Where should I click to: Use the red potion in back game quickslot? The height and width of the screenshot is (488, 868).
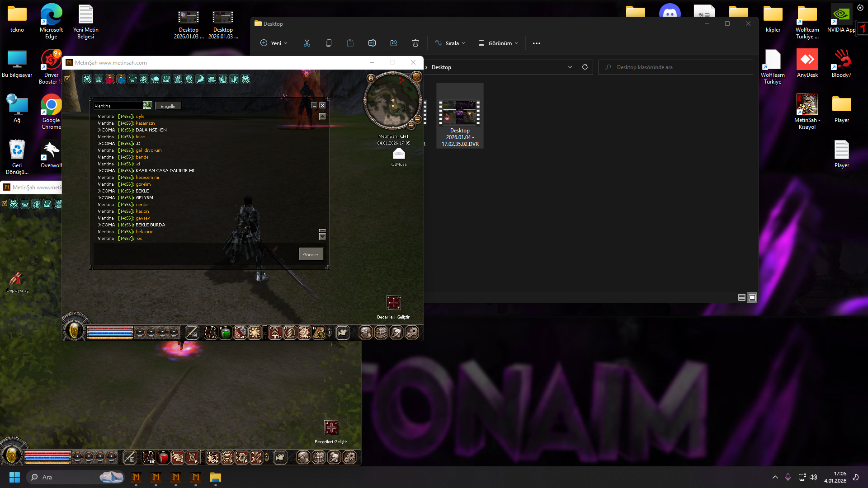163,458
